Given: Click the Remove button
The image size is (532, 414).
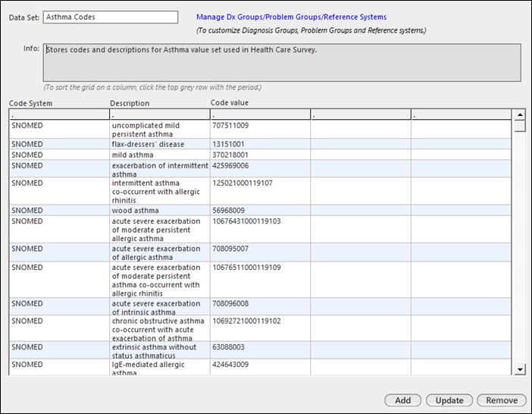Looking at the screenshot, I should click(x=502, y=400).
